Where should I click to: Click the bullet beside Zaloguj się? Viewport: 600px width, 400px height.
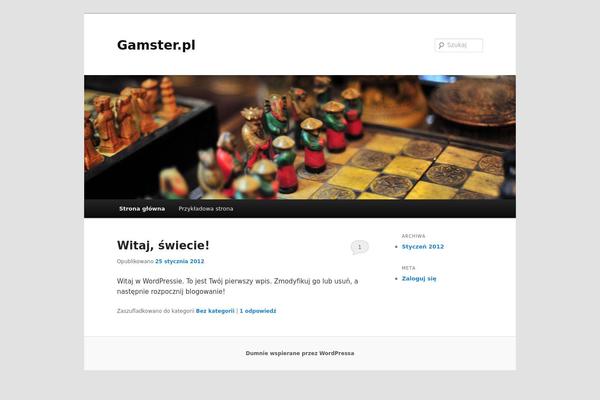click(x=396, y=279)
